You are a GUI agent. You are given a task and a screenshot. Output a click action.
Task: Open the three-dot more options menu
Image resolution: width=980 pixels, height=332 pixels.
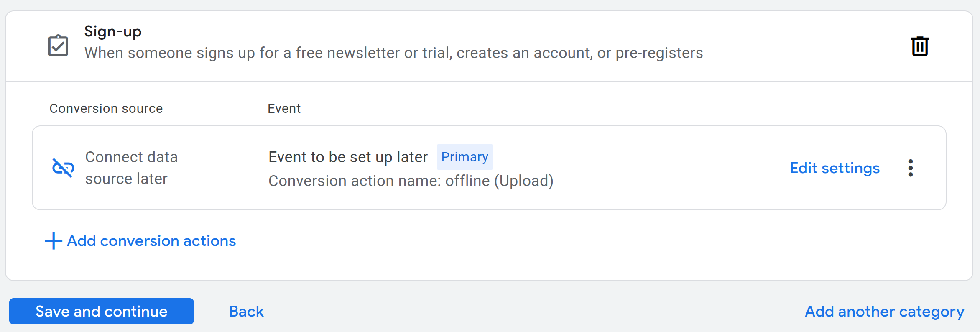click(x=910, y=168)
